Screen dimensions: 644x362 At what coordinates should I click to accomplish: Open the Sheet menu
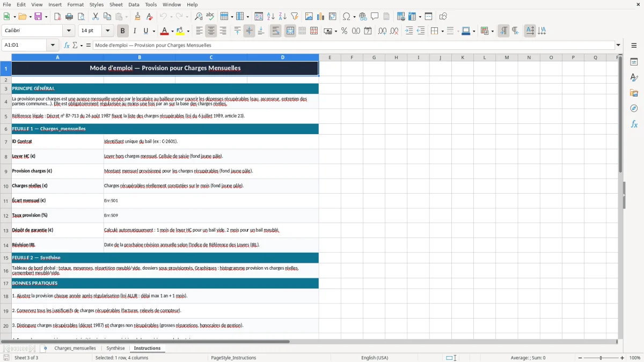pyautogui.click(x=116, y=4)
